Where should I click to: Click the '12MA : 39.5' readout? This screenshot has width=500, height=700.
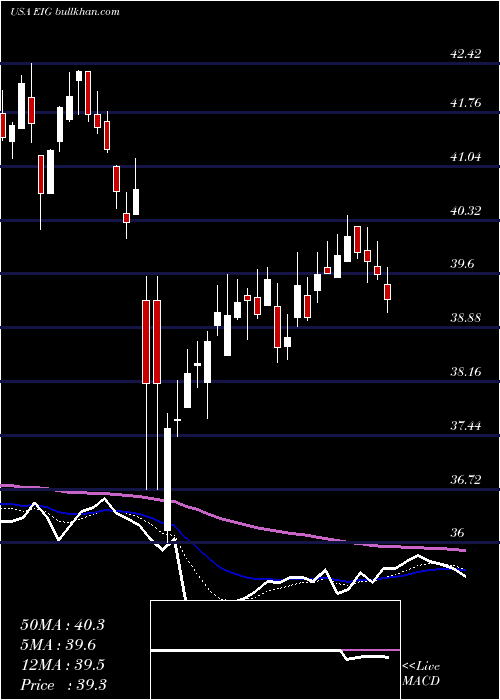pos(62,665)
